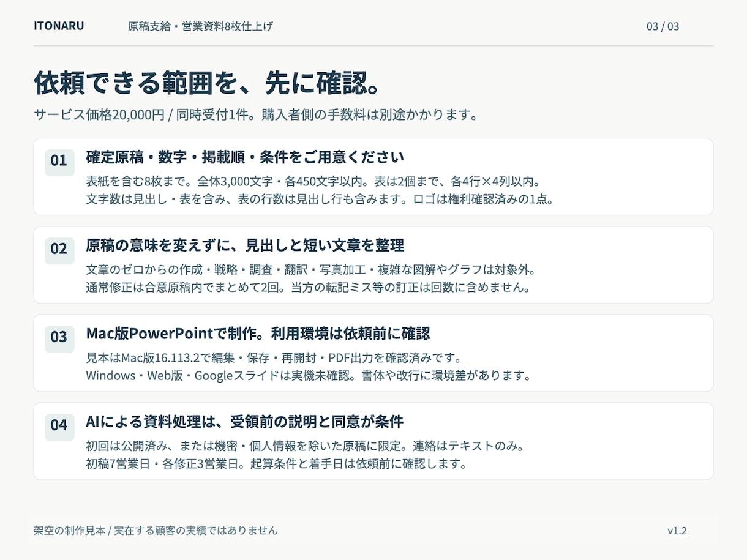Click the line starting 文字数は見出し・表を含み
This screenshot has width=747, height=560.
320,199
